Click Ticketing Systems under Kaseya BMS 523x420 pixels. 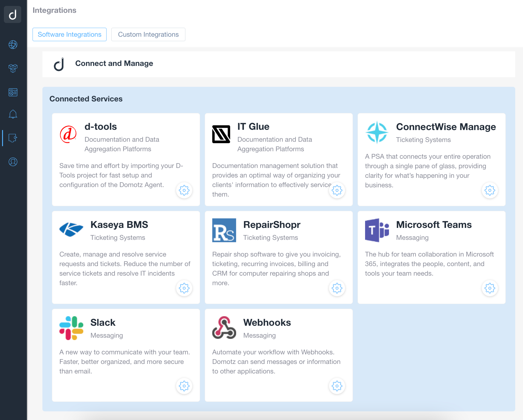(118, 238)
